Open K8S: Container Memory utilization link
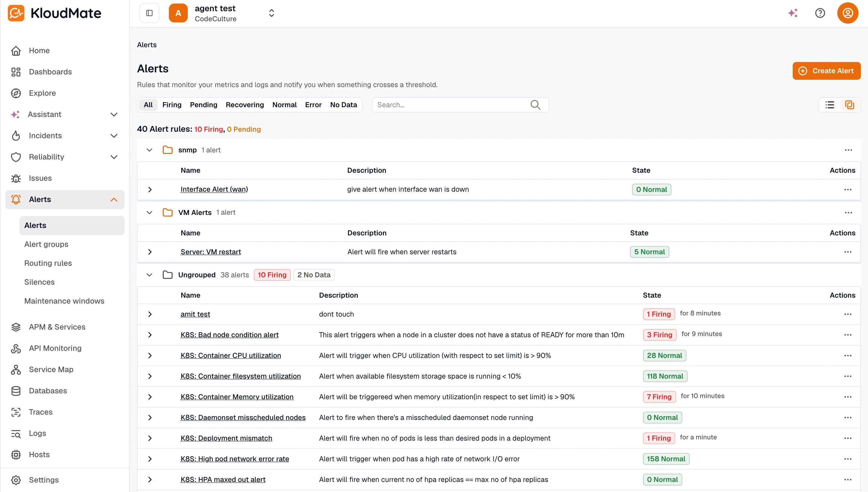 [237, 397]
